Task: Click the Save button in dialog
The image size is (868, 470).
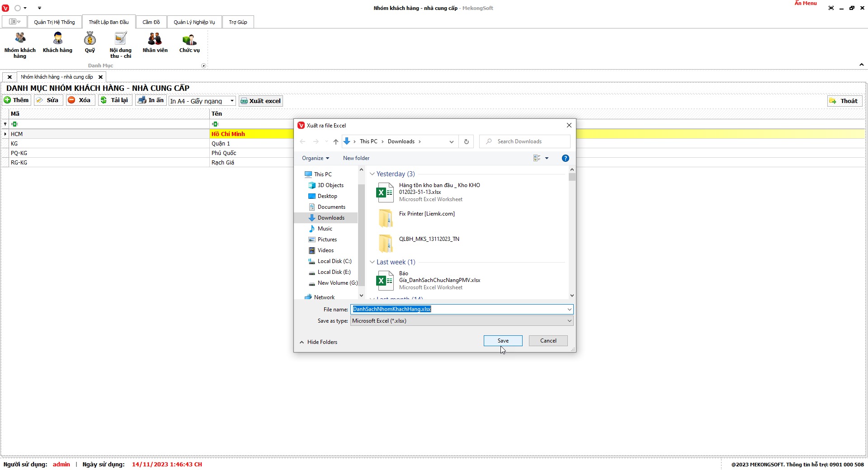Action: point(503,341)
